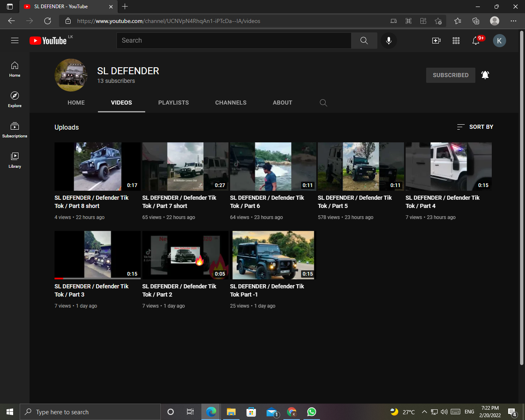The width and height of the screenshot is (525, 420).
Task: Open the volume control in tray
Action: point(444,412)
